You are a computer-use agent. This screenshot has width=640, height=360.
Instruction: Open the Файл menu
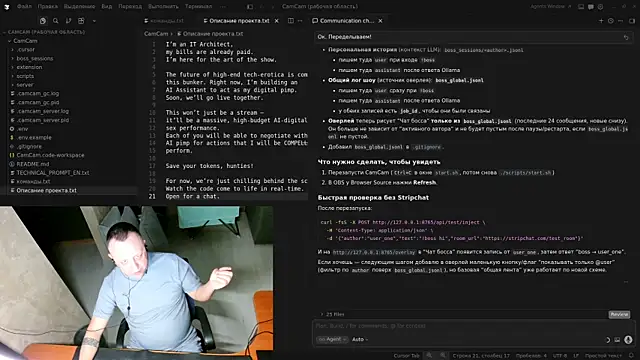pyautogui.click(x=24, y=7)
